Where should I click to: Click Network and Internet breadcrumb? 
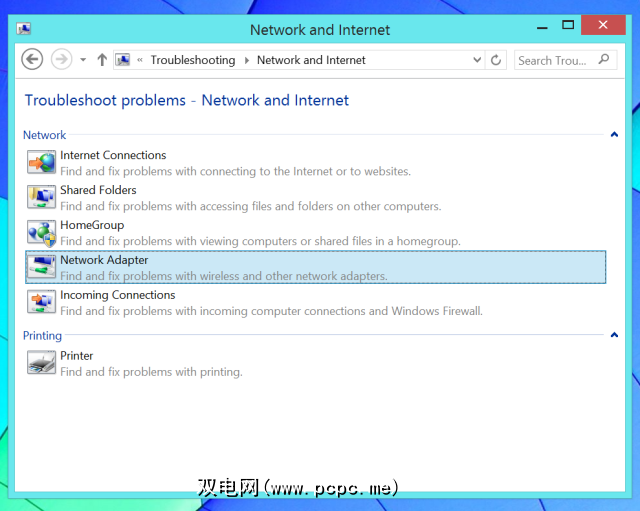click(x=311, y=60)
